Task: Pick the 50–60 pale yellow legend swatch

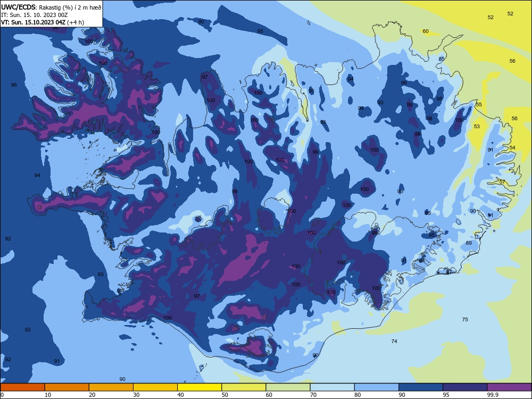Action: tap(244, 387)
